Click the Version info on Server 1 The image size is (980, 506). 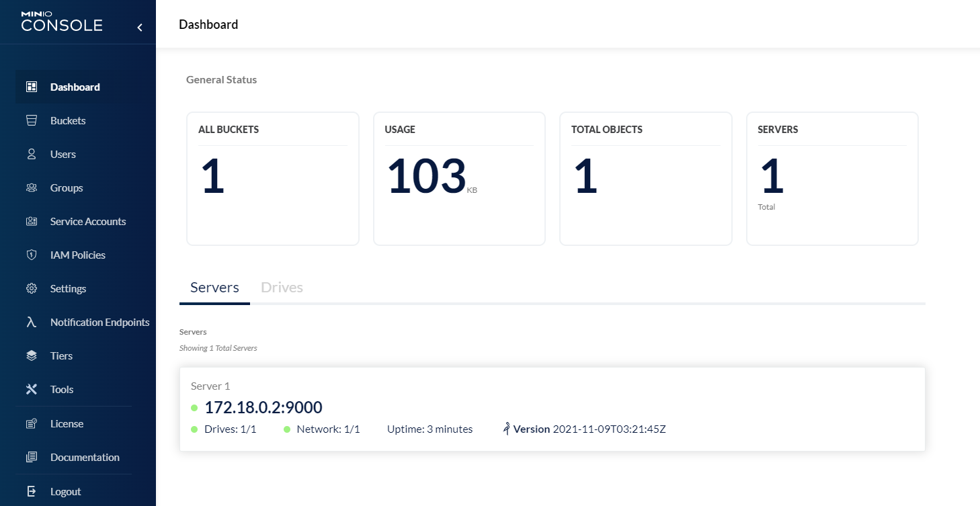[583, 429]
